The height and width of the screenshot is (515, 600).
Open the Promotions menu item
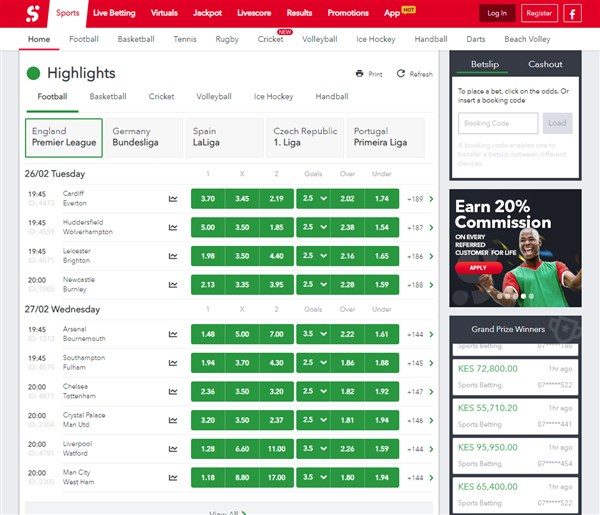click(348, 13)
